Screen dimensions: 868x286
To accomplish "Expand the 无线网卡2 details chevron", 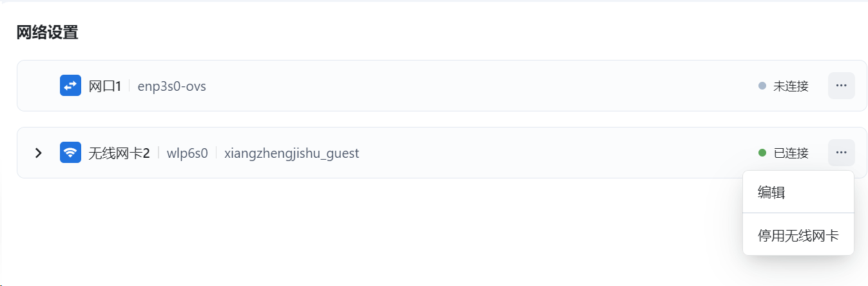I will click(39, 153).
